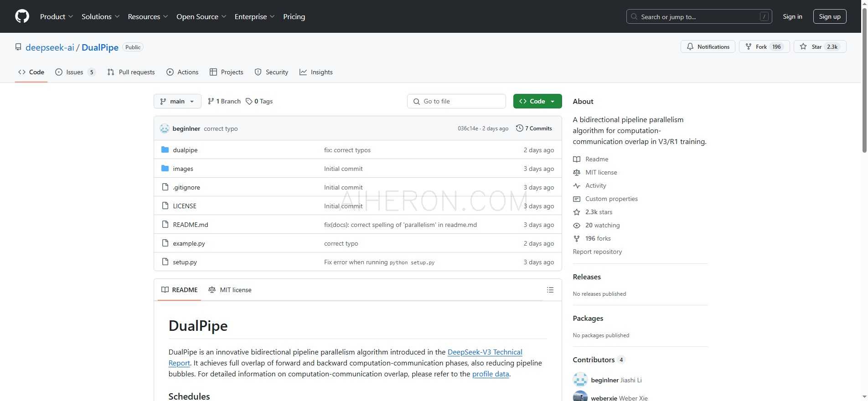Expand the Resources menu
The image size is (868, 401).
click(148, 16)
